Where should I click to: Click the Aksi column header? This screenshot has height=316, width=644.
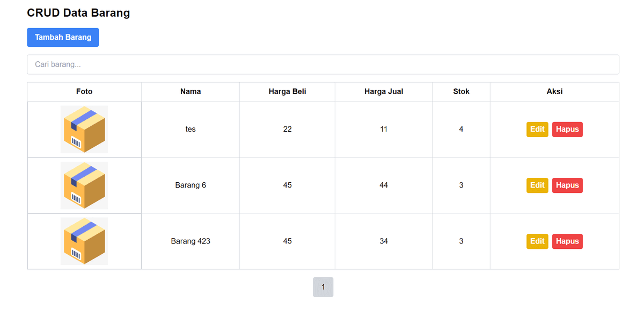click(554, 91)
